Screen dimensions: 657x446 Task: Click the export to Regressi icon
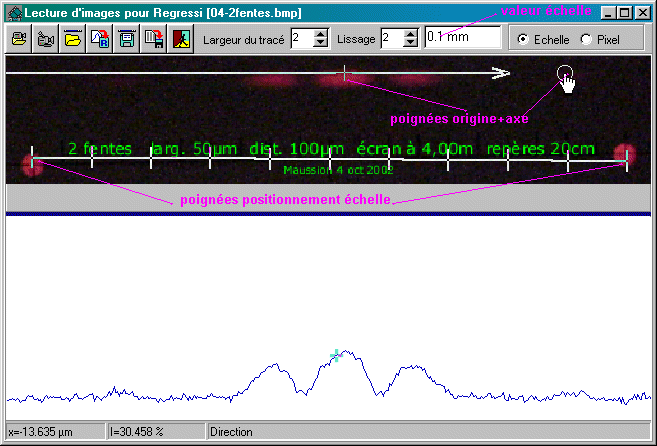click(x=99, y=39)
